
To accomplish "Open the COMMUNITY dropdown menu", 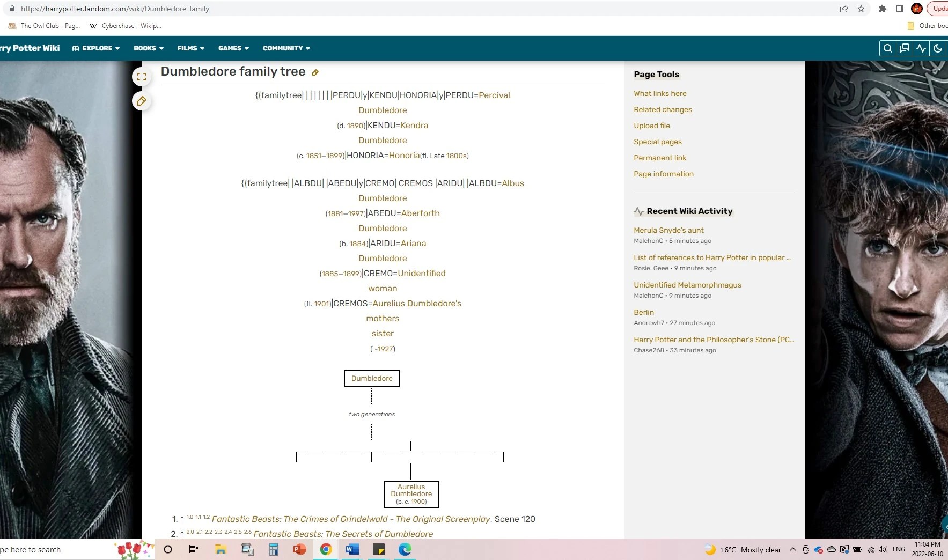I will (286, 48).
